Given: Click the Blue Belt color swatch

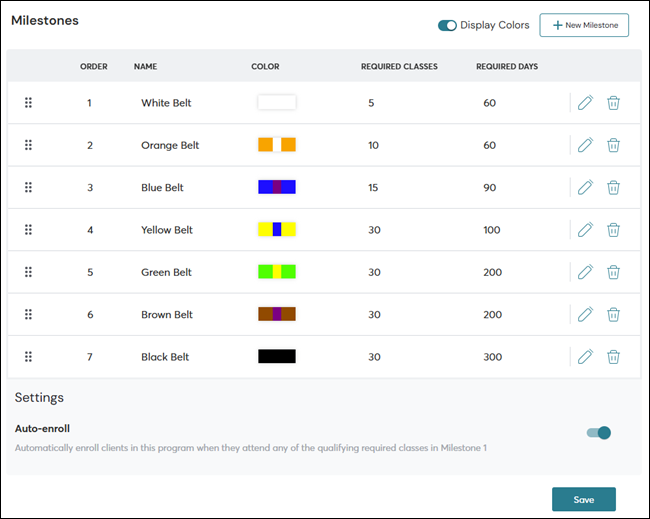Looking at the screenshot, I should [277, 187].
